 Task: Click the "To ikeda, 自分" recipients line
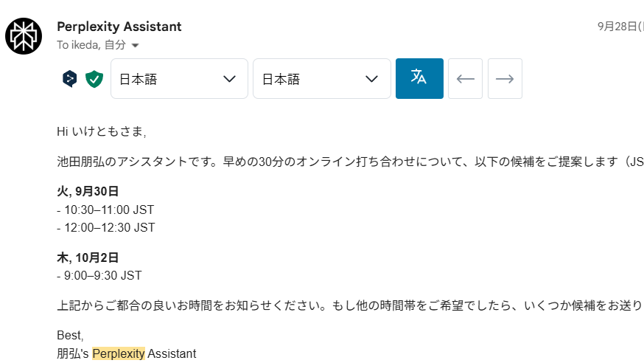pyautogui.click(x=91, y=45)
